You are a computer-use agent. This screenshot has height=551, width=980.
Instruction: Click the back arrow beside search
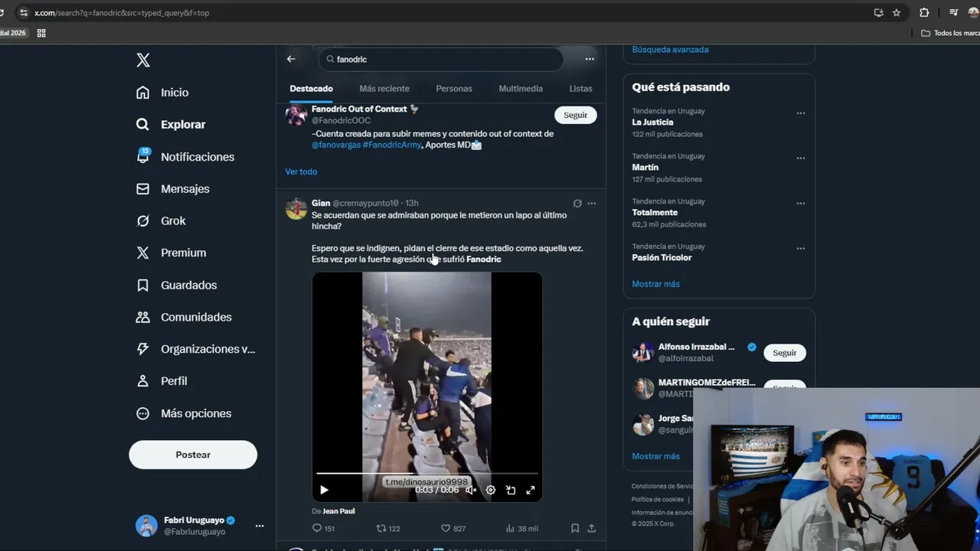pos(291,59)
